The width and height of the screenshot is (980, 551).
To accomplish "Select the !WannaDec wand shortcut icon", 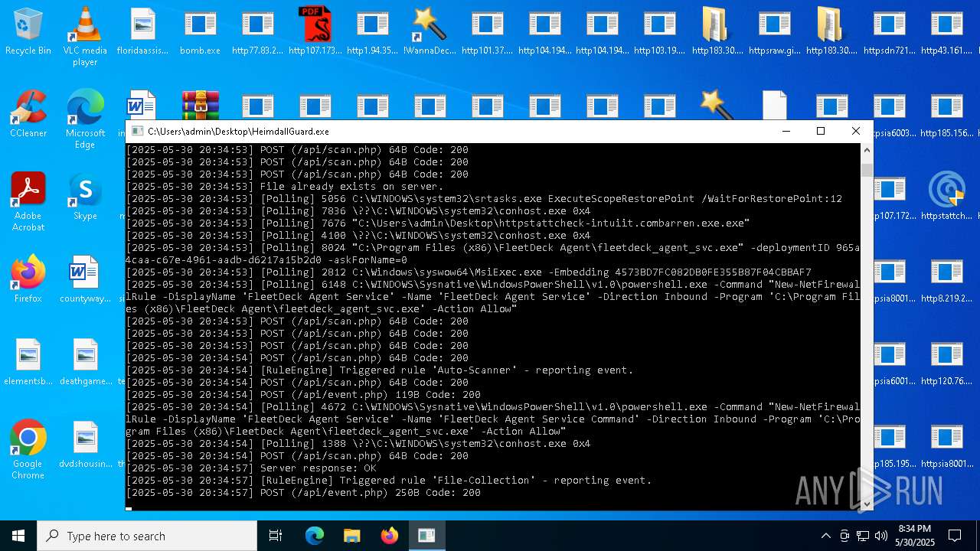I will [x=430, y=32].
